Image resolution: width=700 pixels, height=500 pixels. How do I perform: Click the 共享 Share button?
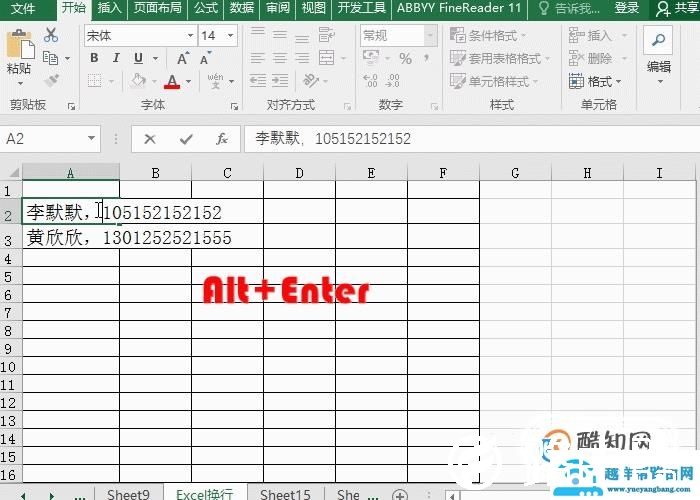(x=677, y=8)
